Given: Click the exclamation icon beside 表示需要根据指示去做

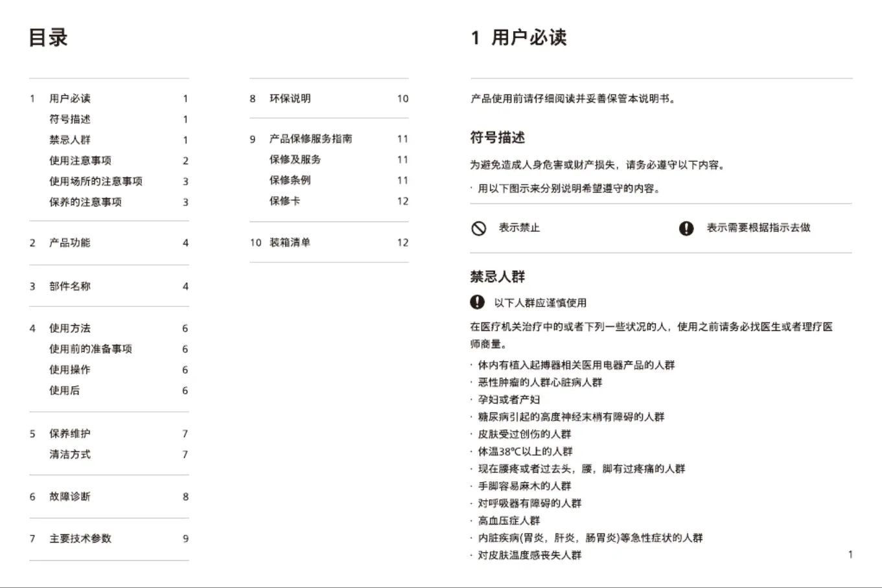Looking at the screenshot, I should [686, 228].
